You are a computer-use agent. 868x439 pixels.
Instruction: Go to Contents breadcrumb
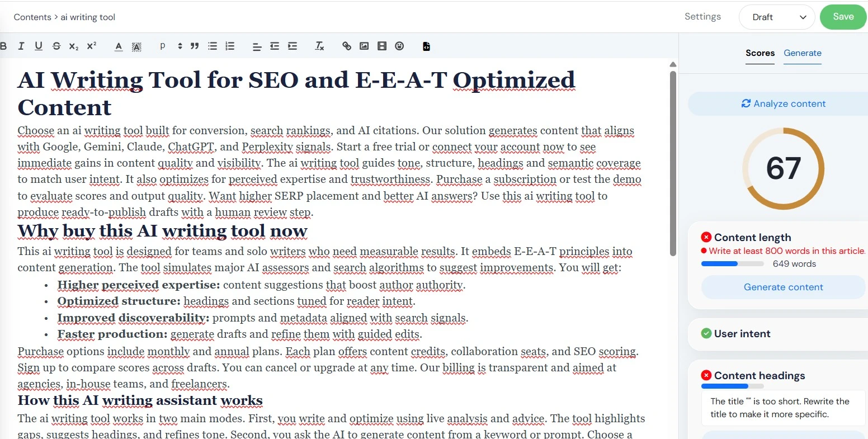[x=32, y=17]
